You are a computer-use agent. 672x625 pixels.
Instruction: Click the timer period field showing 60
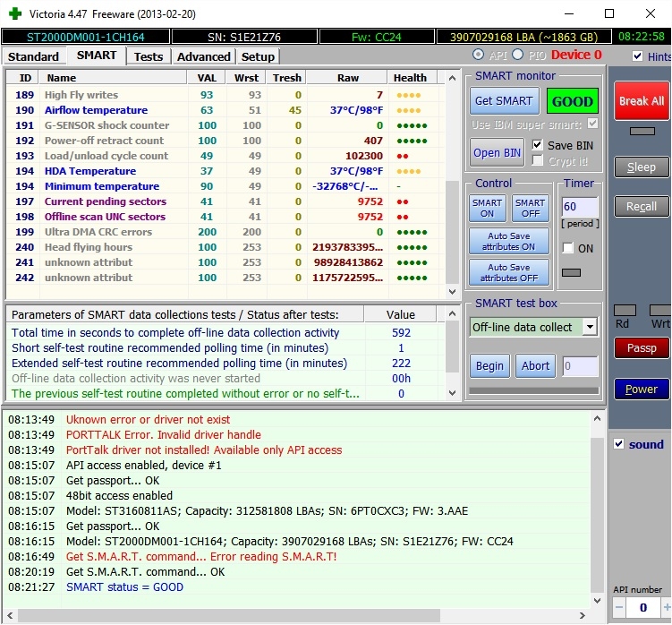point(580,206)
